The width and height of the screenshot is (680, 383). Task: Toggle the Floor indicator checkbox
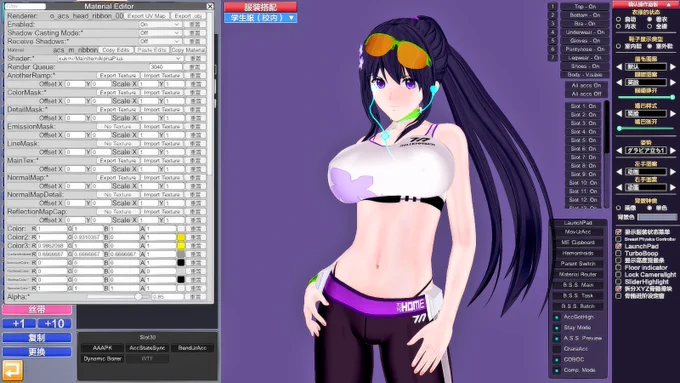[618, 268]
